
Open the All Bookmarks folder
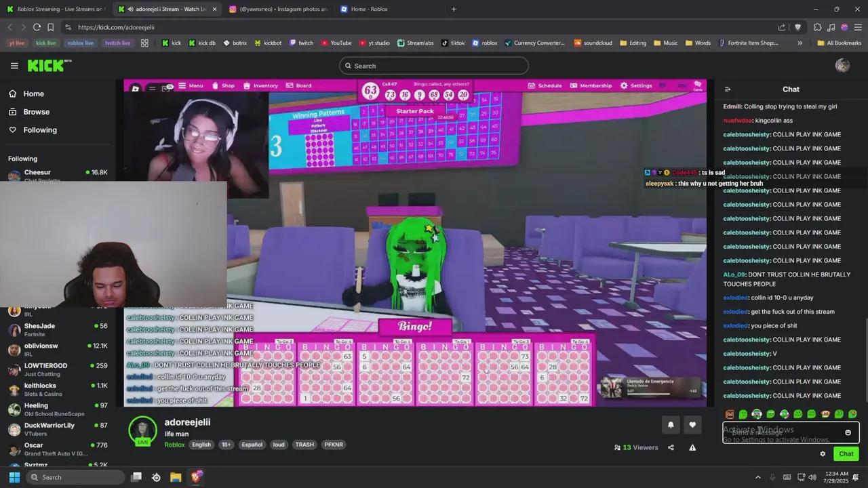pos(839,43)
